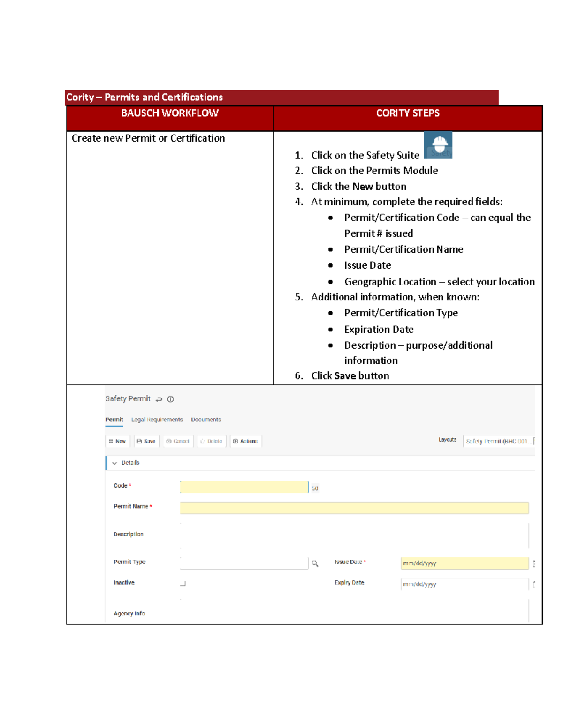The image size is (563, 728).
Task: Switch to the Legal Requirements tab
Action: tap(157, 420)
